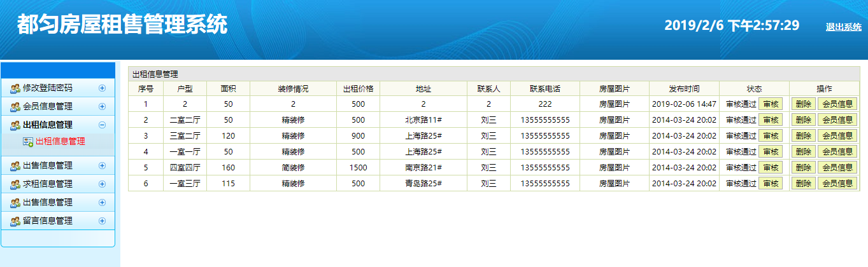Click 审核 button for row 序号 4
This screenshot has width=868, height=267.
pos(771,151)
